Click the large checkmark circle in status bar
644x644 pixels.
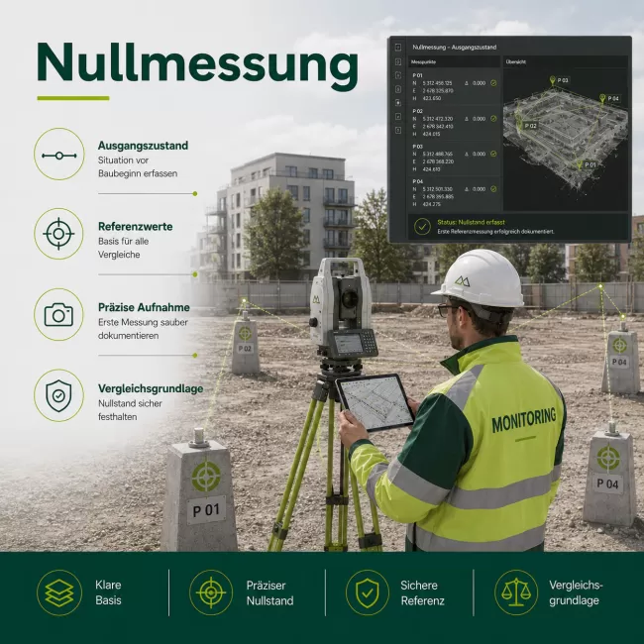pos(422,226)
